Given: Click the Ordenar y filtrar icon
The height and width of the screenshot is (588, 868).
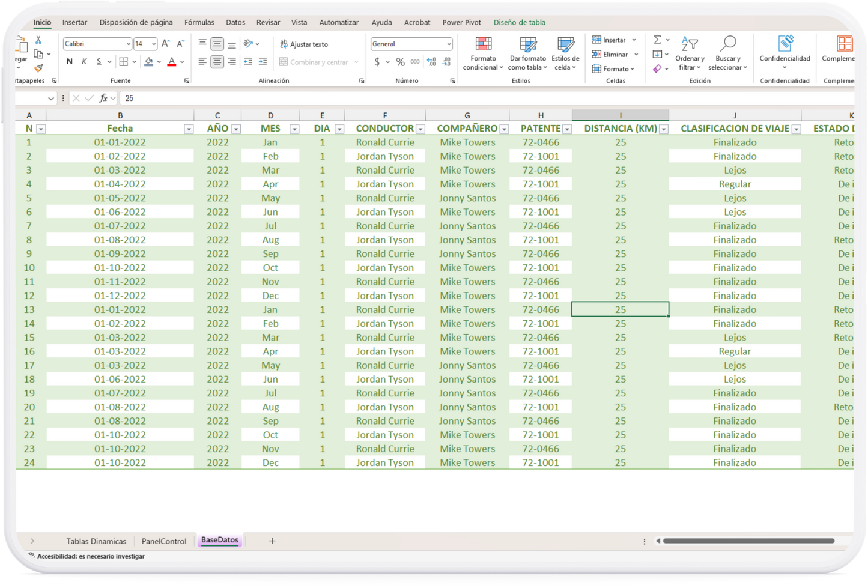Looking at the screenshot, I should click(x=689, y=53).
